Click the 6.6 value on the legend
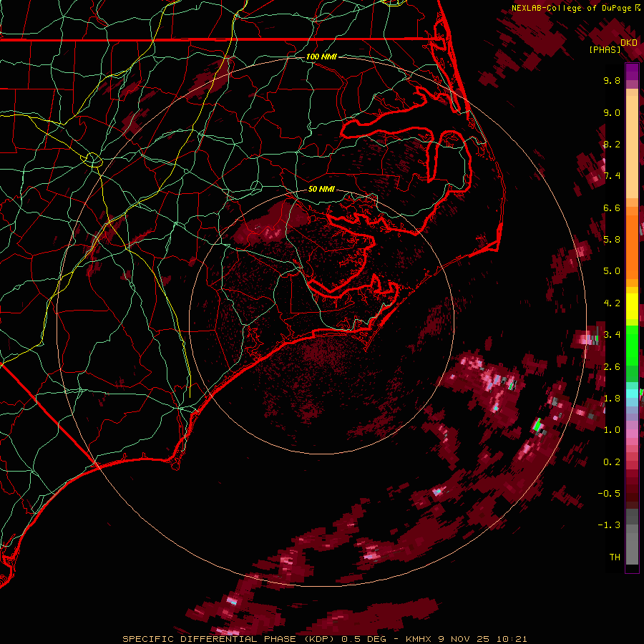 tap(612, 208)
